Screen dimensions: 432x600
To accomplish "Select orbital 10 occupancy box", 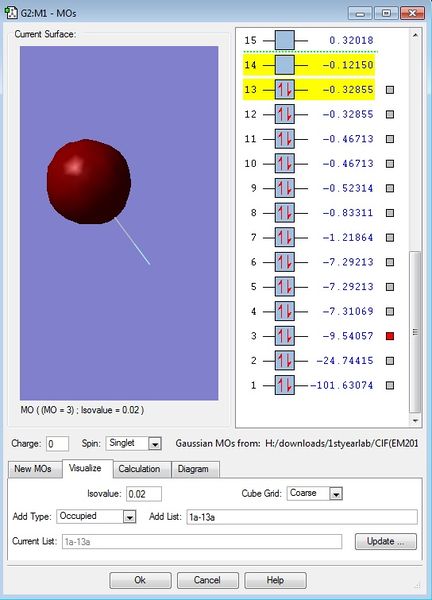I will (x=285, y=163).
